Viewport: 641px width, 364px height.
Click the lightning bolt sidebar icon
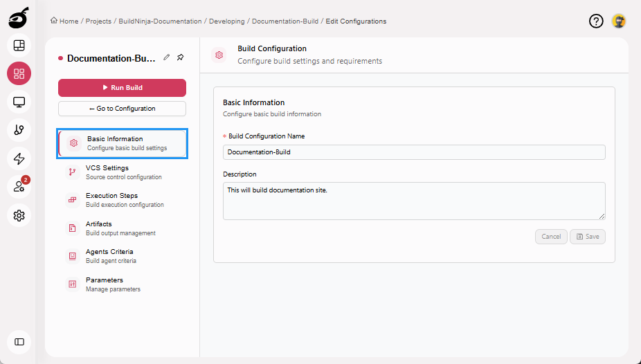(19, 158)
